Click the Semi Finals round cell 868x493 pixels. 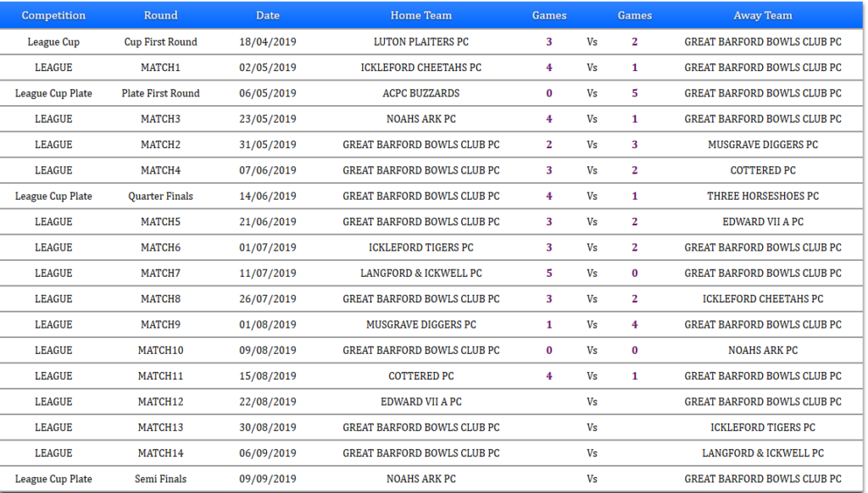click(x=160, y=479)
